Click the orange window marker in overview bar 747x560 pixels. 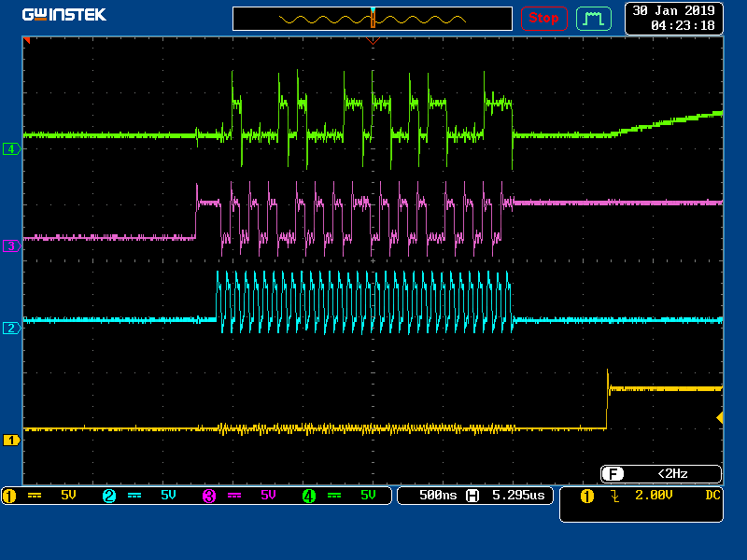click(x=373, y=20)
